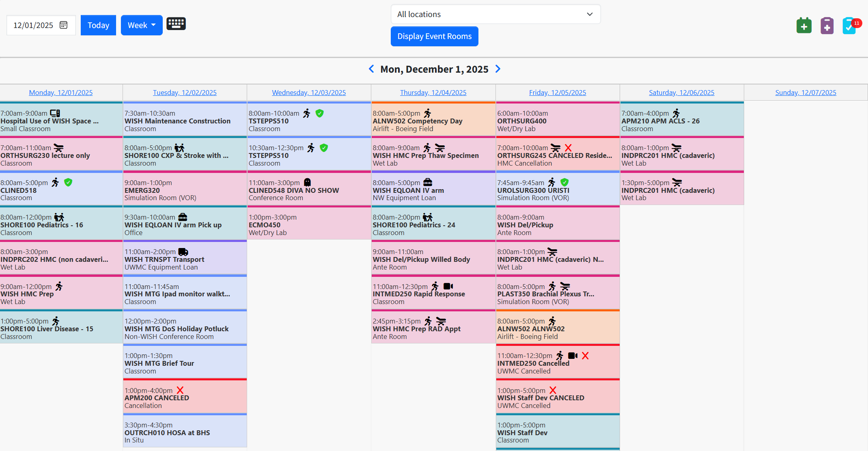Open the task checklist icon with badge 11
Screen dimensions: 868x451
849,26
